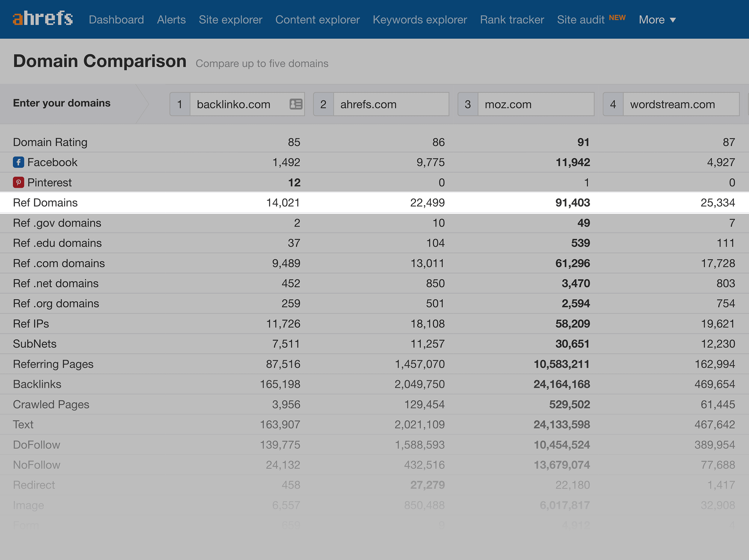The height and width of the screenshot is (560, 749).
Task: Click the Redirect row label
Action: 34,485
